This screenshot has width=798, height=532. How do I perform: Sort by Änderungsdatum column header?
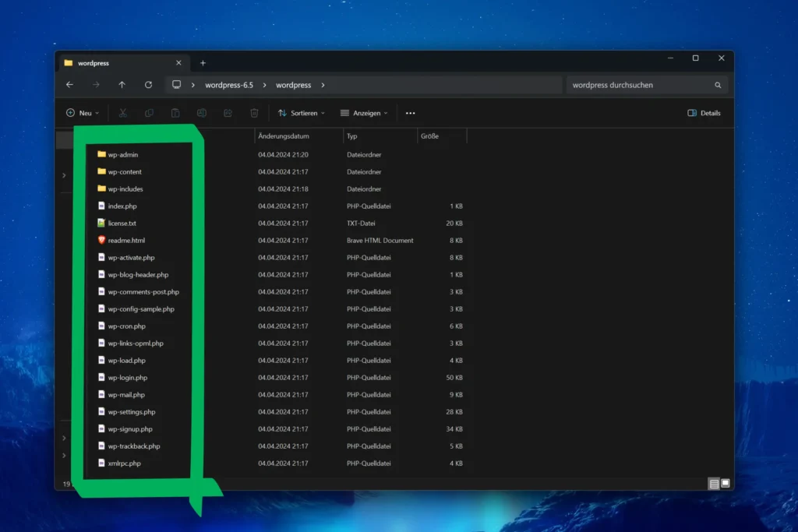(284, 136)
